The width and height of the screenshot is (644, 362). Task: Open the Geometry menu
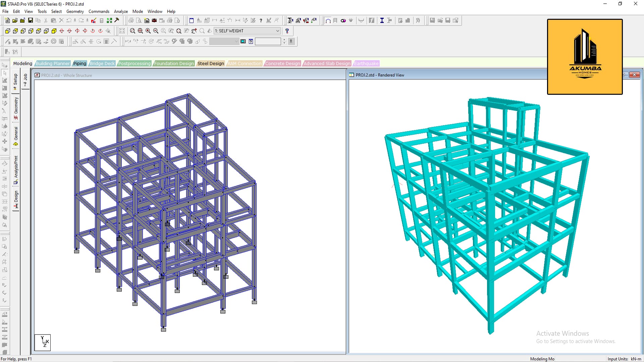(75, 11)
